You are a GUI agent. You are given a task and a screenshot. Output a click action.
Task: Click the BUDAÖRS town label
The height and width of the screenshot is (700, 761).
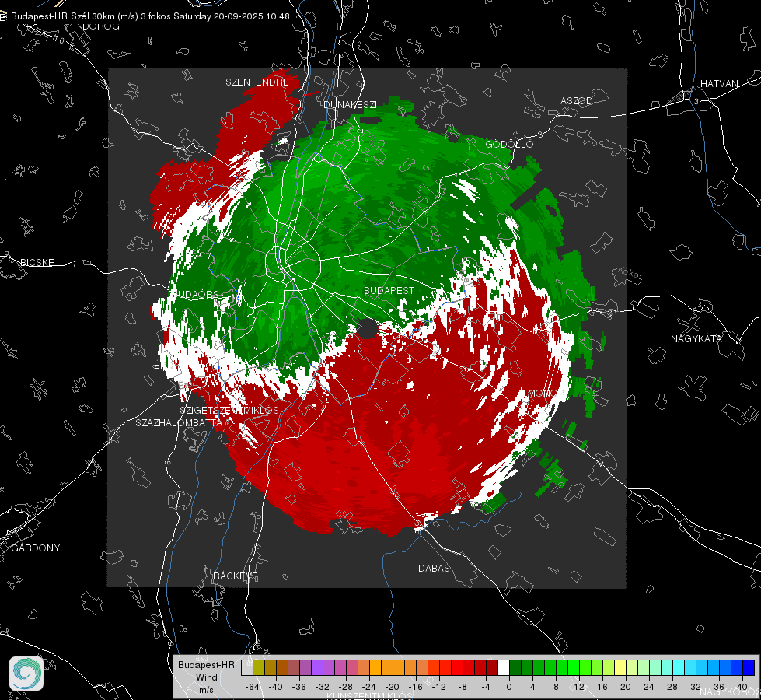pyautogui.click(x=196, y=294)
